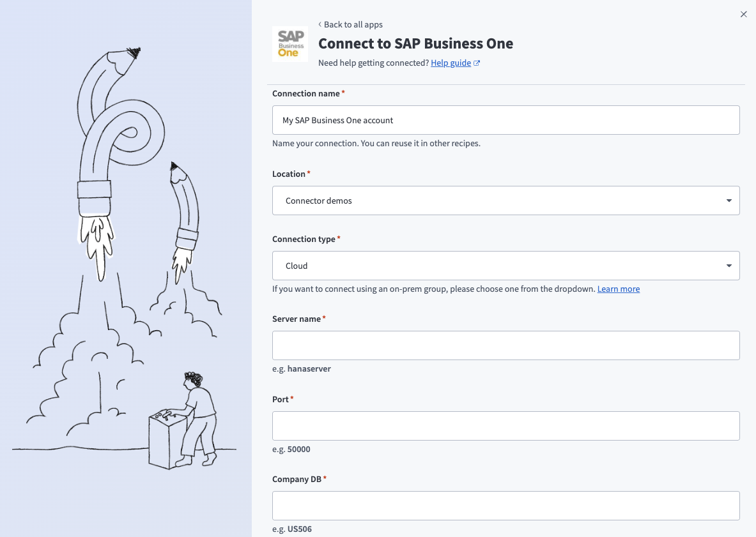This screenshot has height=537, width=756.
Task: Focus the Connection name text field
Action: pos(505,120)
